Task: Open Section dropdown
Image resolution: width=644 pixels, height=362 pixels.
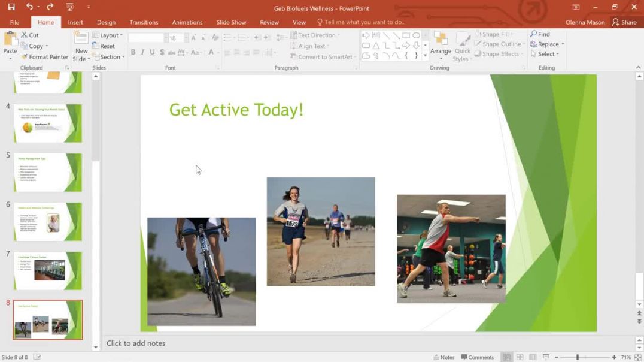Action: point(108,57)
